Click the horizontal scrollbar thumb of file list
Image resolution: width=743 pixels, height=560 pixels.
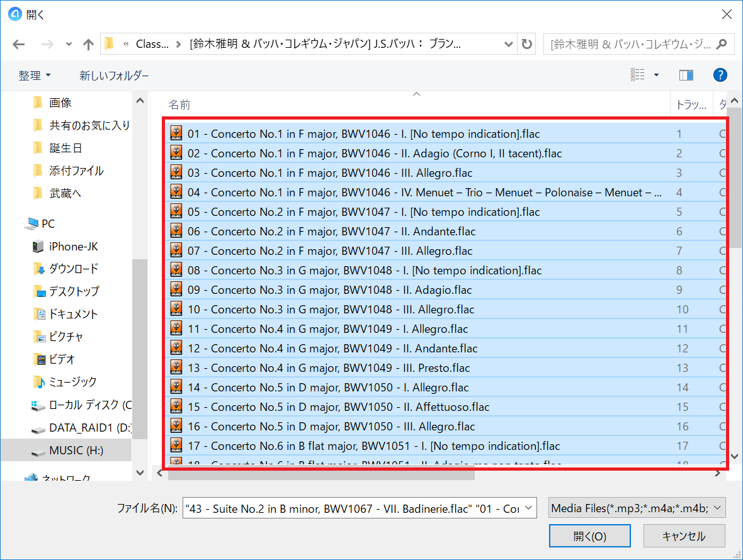(321, 474)
